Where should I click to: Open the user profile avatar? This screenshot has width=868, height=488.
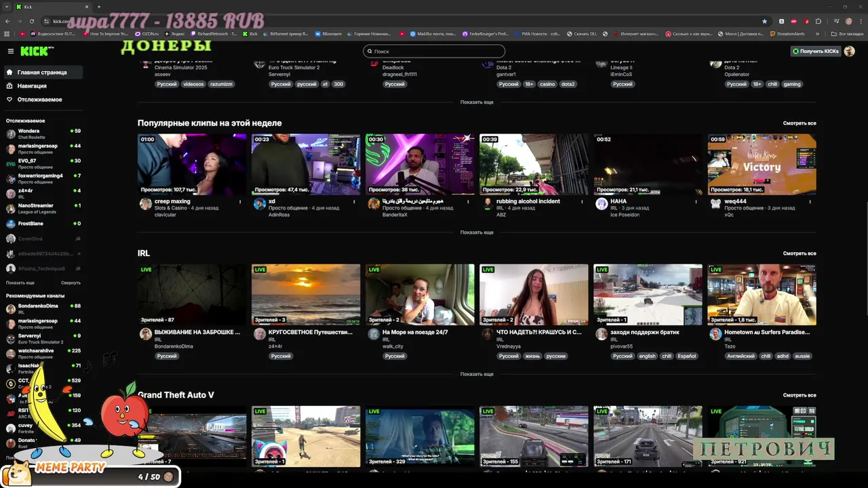pos(849,51)
